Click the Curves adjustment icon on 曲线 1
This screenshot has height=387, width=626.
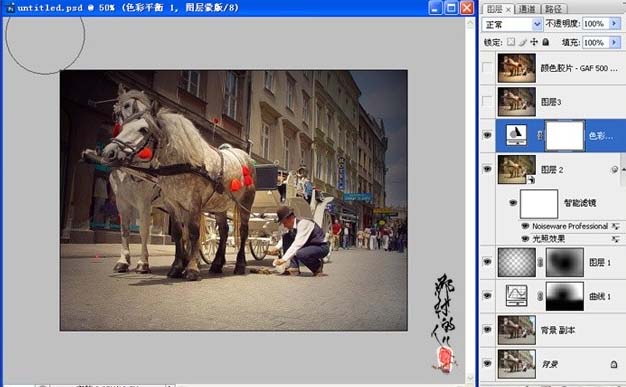[x=516, y=296]
